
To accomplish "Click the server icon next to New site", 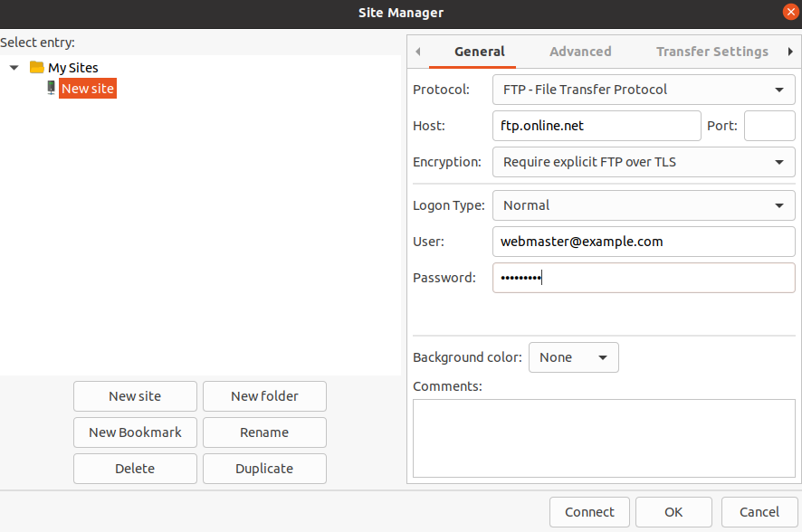I will pyautogui.click(x=51, y=88).
